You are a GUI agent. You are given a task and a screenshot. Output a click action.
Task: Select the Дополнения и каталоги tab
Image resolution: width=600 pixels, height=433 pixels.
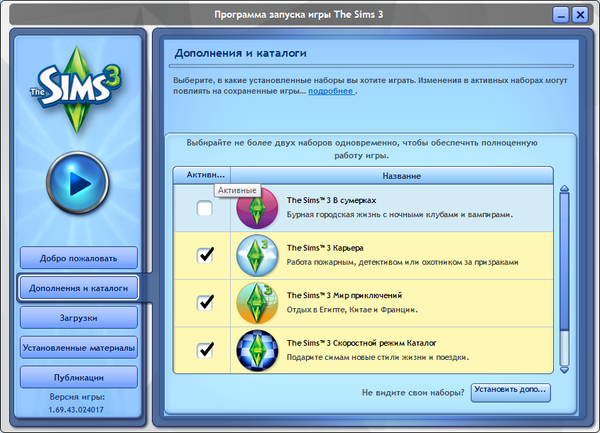77,288
